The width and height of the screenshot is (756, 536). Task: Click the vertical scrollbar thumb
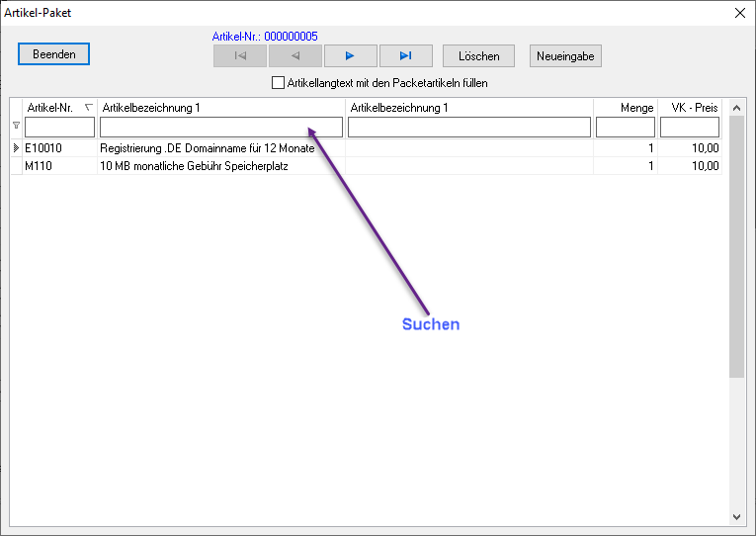pyautogui.click(x=736, y=246)
